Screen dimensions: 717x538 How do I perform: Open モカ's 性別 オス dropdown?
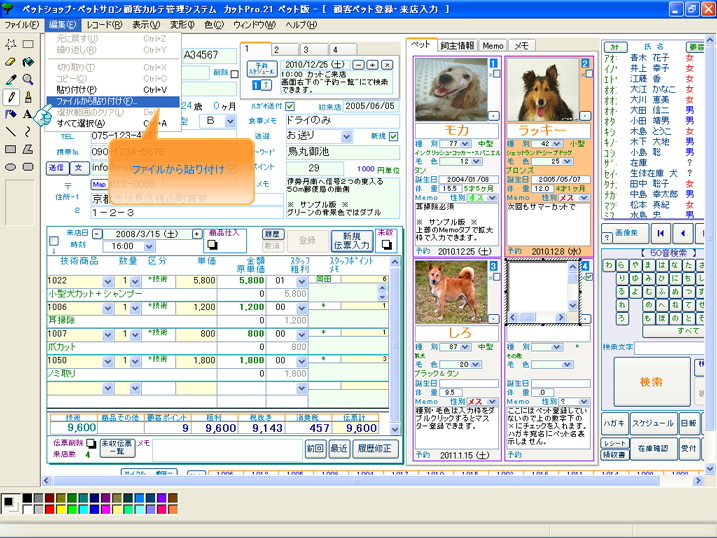(492, 197)
